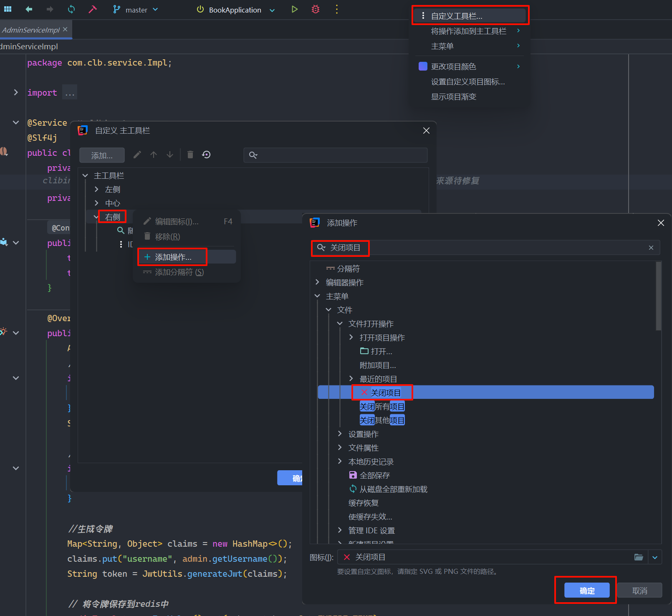Expand the 编辑器操作 tree node
The width and height of the screenshot is (672, 616).
click(317, 282)
